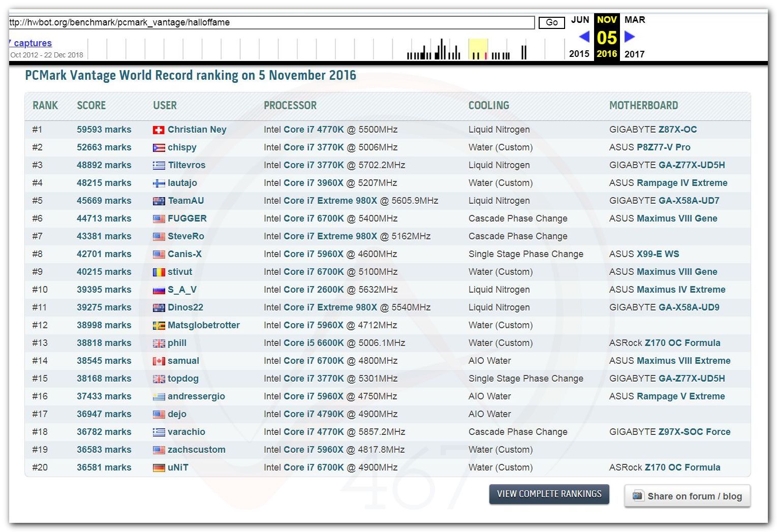Open the captures link
Viewport: 777px width, 532px height.
pos(32,43)
